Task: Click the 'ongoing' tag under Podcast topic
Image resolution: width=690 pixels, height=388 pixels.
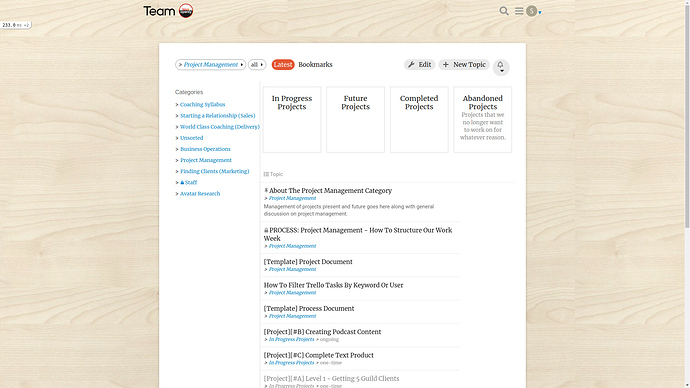Action: tap(329, 340)
